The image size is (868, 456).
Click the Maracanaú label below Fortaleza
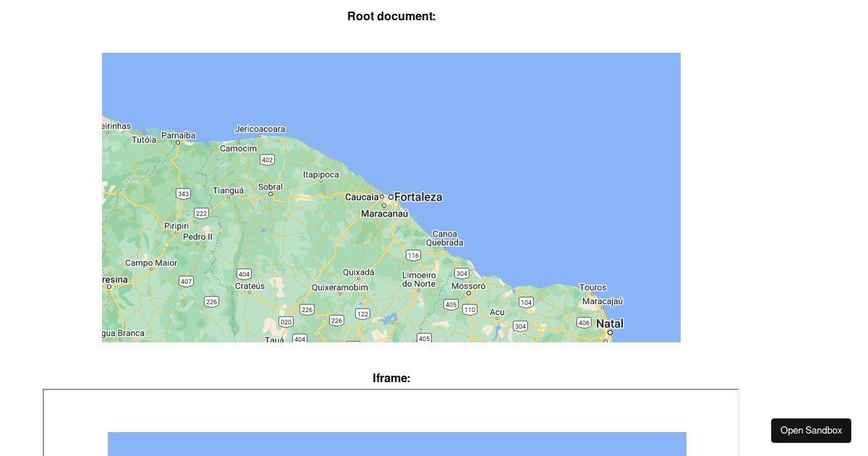pyautogui.click(x=384, y=213)
